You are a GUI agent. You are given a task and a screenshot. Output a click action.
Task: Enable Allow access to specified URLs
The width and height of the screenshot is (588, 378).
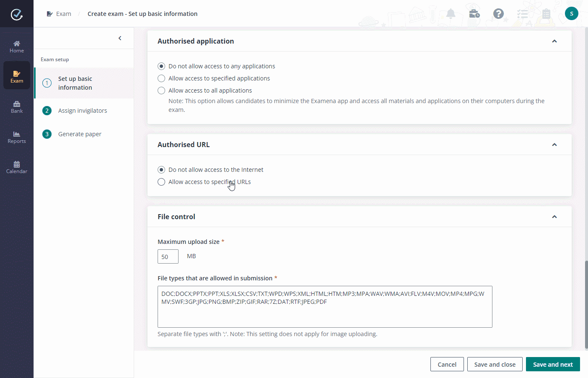[161, 181]
